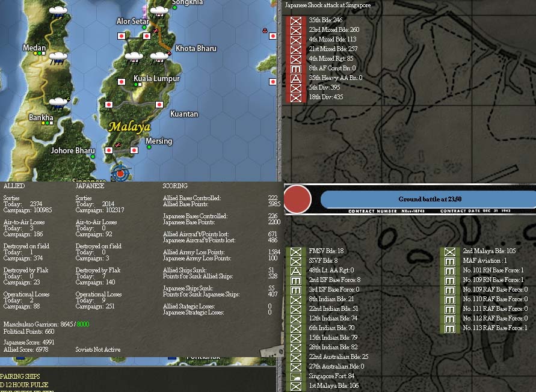This screenshot has height=392, width=536.
Task: Select the 48th Lt. AA Rgt icon
Action: (x=296, y=271)
